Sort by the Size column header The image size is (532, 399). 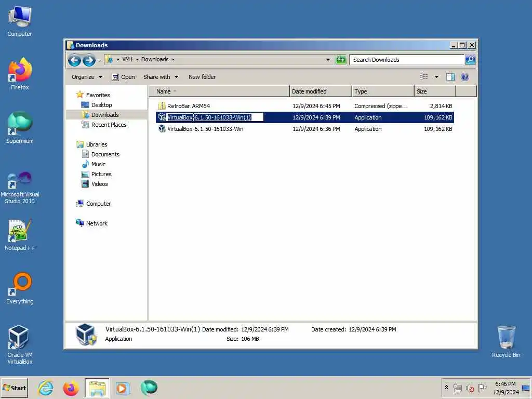coord(435,91)
